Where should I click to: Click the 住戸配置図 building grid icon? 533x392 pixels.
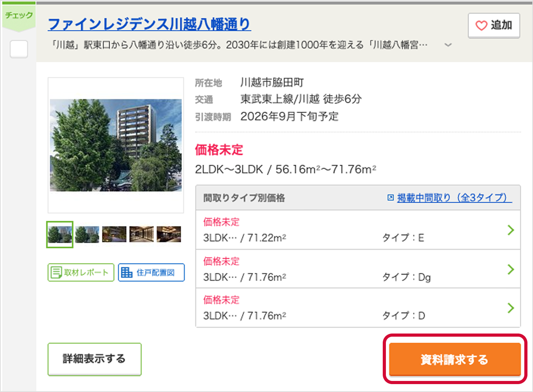(127, 272)
